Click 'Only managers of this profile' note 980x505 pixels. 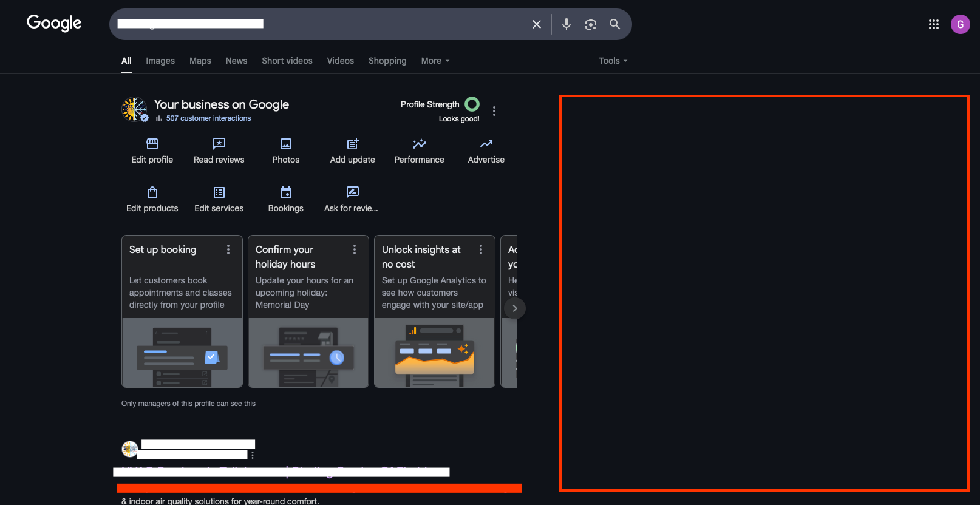188,404
